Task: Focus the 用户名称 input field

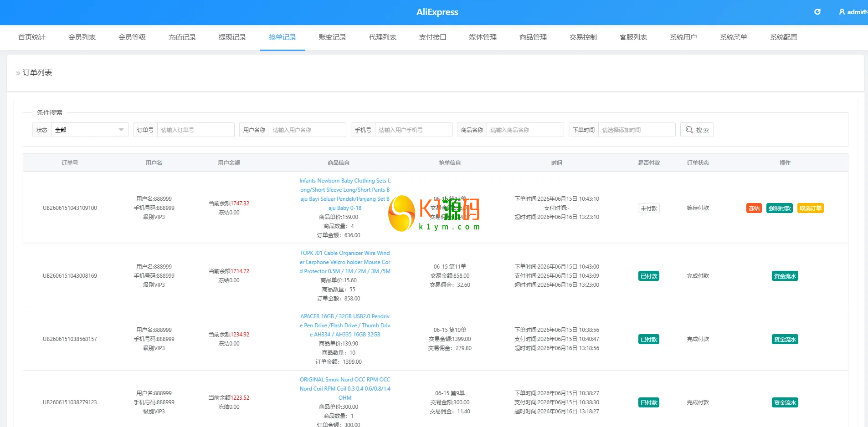Action: [307, 130]
